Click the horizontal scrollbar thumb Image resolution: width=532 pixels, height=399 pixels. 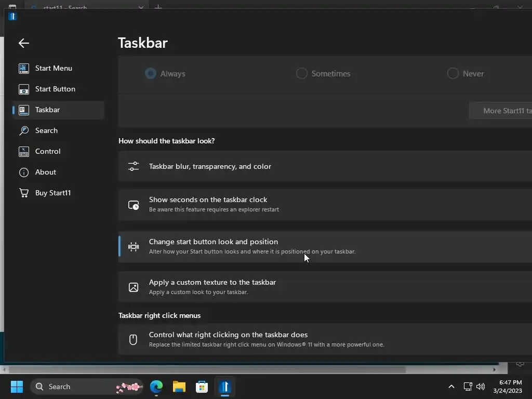[207, 369]
